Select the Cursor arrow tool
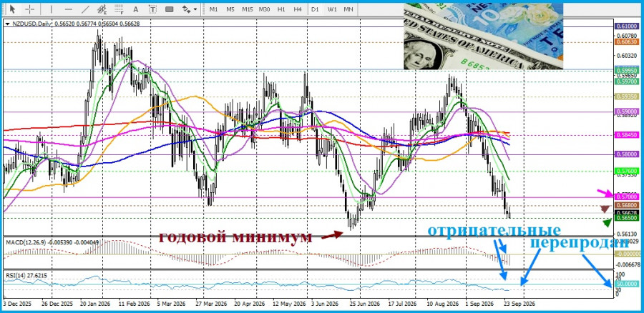This screenshot has height=313, width=644. (x=12, y=9)
